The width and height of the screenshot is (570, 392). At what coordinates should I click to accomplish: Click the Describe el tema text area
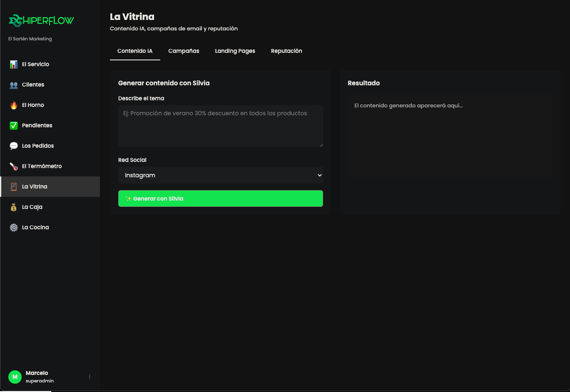click(221, 126)
